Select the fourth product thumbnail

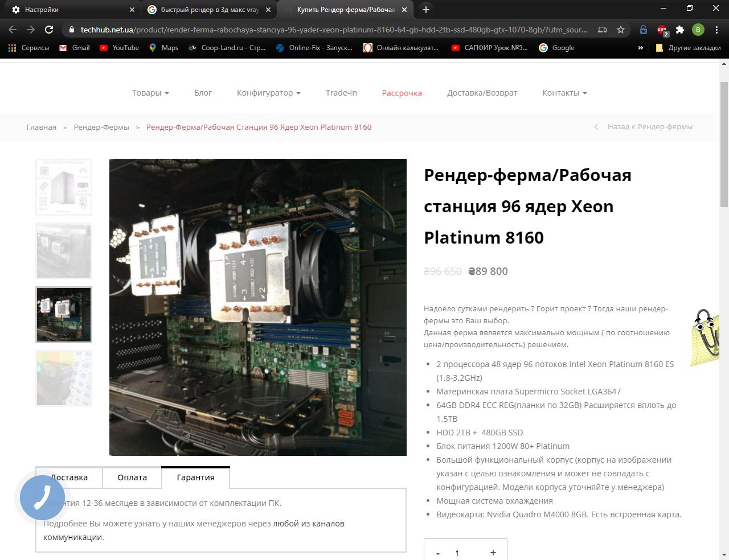pos(64,378)
